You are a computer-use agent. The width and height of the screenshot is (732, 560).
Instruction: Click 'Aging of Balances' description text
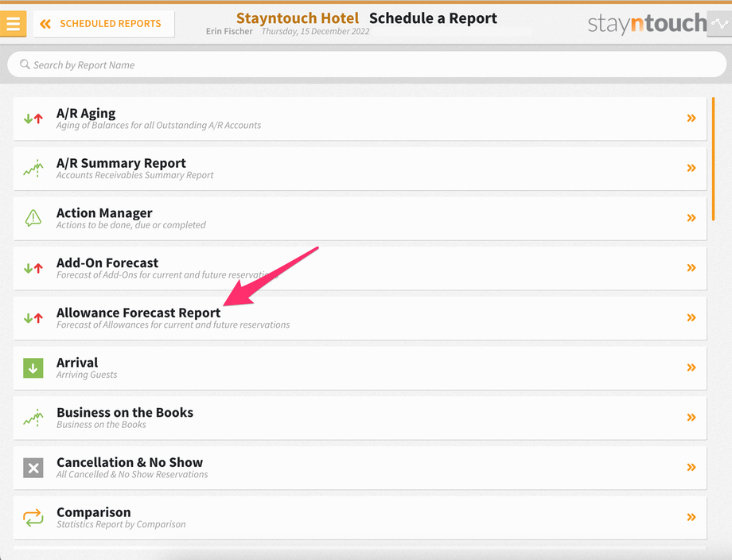click(158, 125)
